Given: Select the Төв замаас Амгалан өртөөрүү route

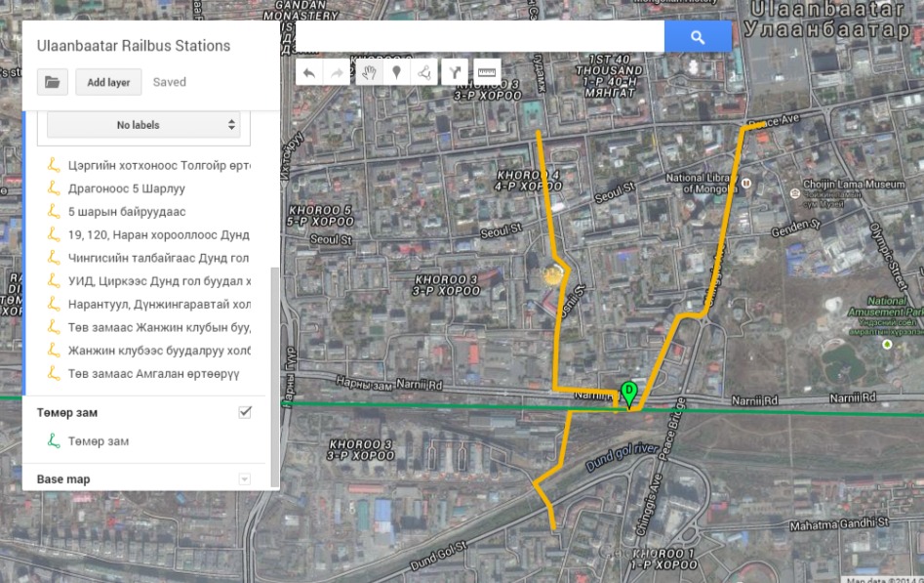Looking at the screenshot, I should pyautogui.click(x=153, y=374).
